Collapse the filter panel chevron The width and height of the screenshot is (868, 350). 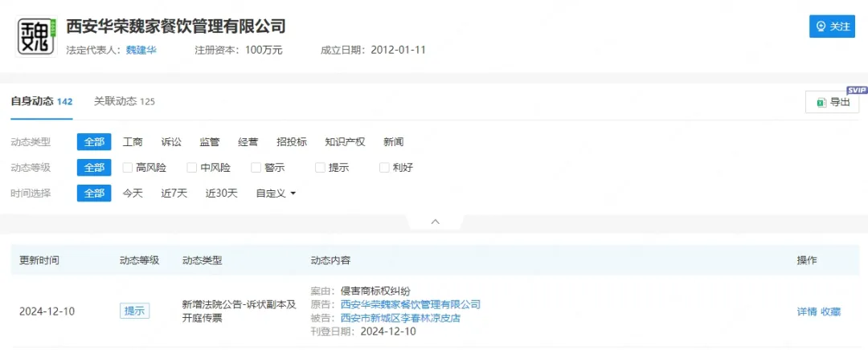435,221
